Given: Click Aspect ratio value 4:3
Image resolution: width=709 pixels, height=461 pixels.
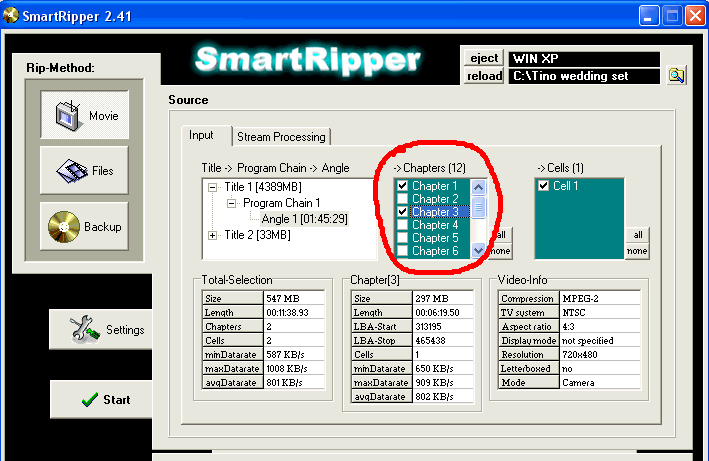Looking at the screenshot, I should point(600,326).
